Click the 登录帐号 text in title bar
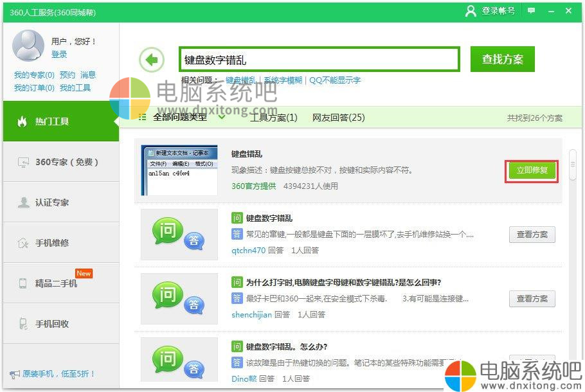Viewport: 585px width, 392px height. pyautogui.click(x=498, y=11)
